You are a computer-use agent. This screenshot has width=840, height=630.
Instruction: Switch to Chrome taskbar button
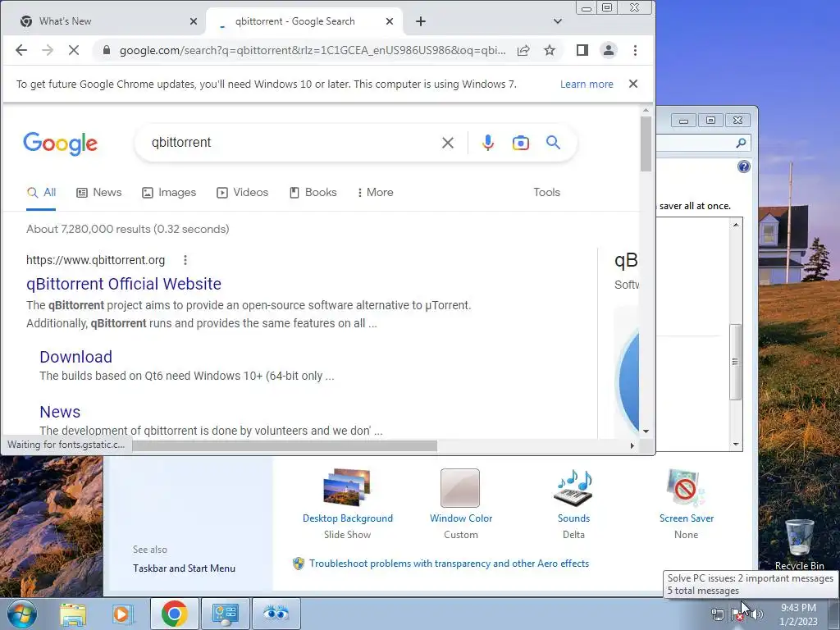(x=175, y=614)
